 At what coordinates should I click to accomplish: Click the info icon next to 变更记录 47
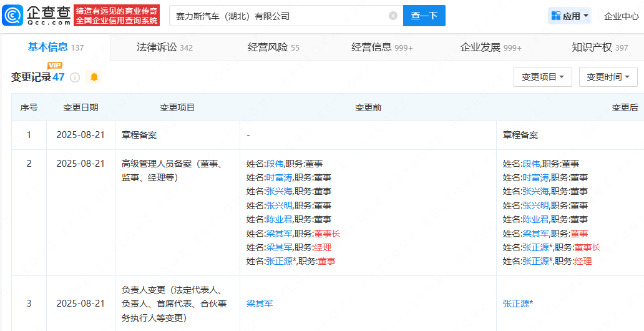tap(75, 77)
